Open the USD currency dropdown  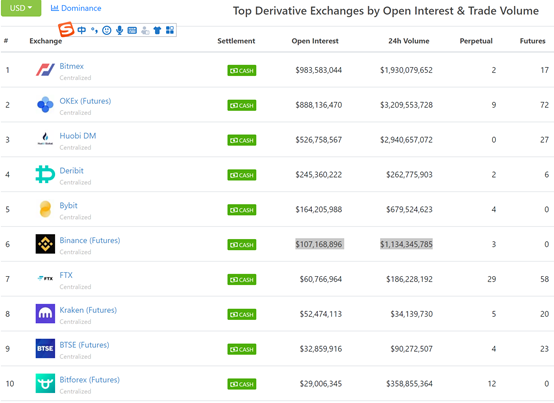21,8
